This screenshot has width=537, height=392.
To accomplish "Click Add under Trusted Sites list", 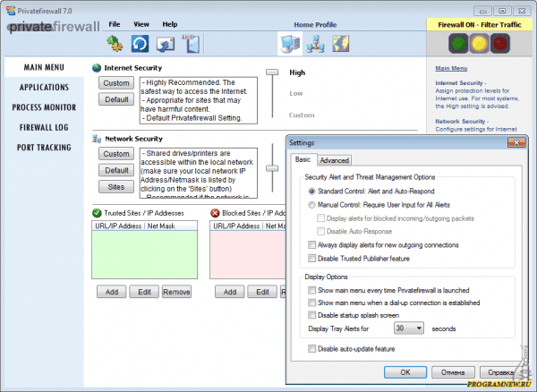I will pyautogui.click(x=112, y=292).
